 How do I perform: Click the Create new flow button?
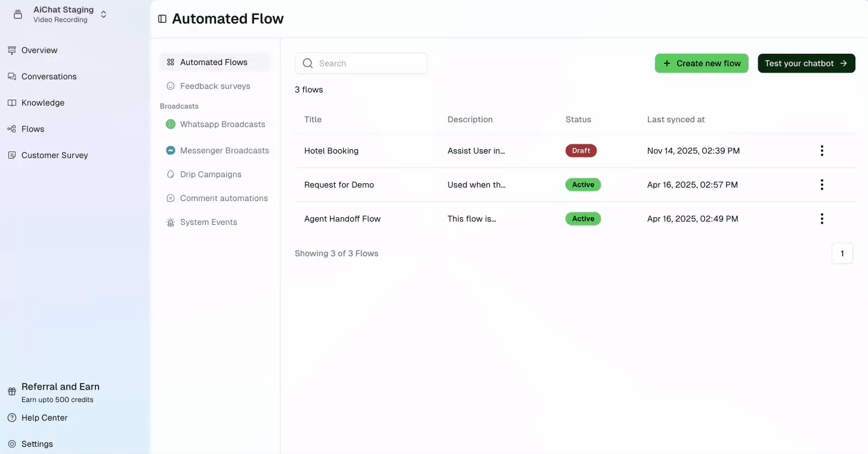[702, 63]
